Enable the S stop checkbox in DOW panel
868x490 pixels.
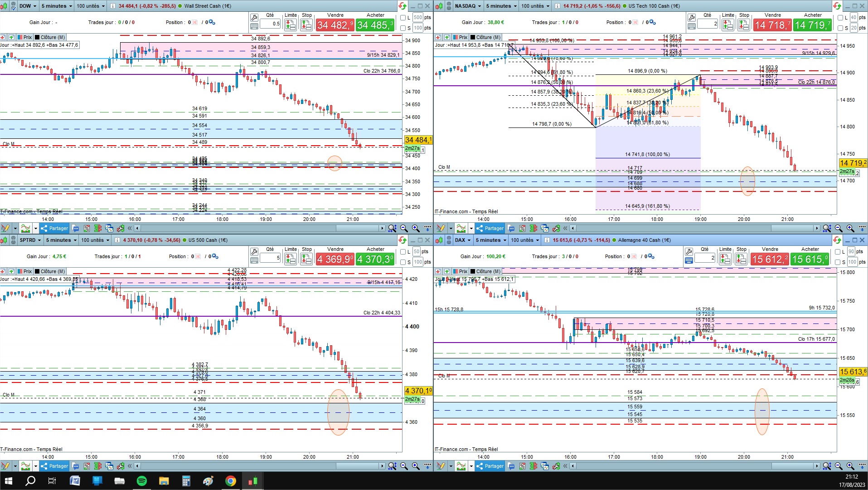tap(403, 28)
